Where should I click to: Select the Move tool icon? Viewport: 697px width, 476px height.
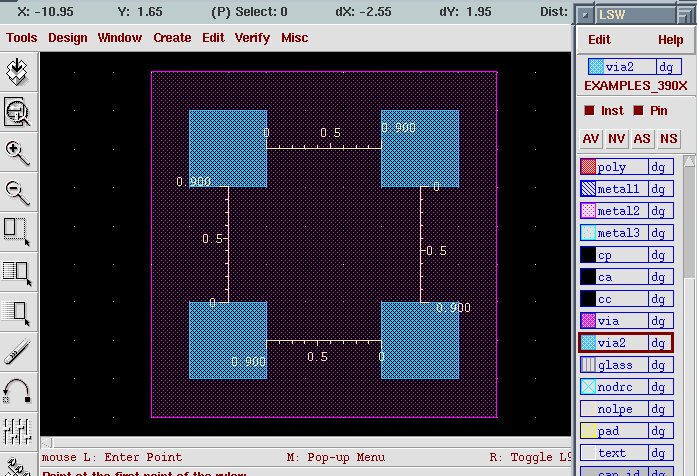click(17, 312)
